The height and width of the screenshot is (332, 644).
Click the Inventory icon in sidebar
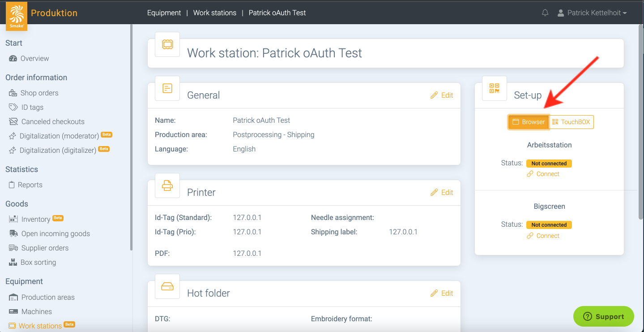(13, 220)
